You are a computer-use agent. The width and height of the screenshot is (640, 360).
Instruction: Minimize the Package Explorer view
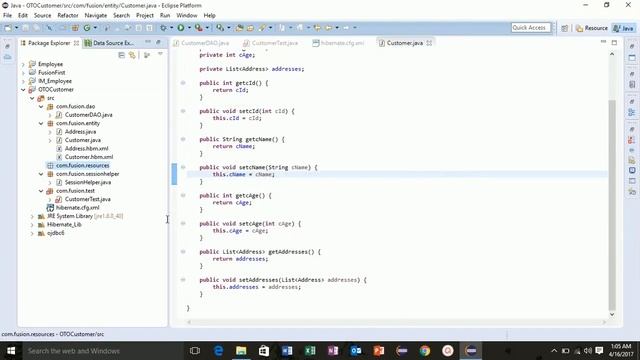(x=148, y=42)
